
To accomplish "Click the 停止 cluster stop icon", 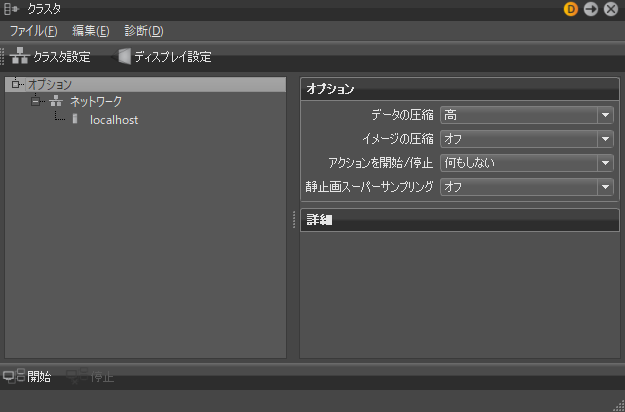I will pos(77,376).
